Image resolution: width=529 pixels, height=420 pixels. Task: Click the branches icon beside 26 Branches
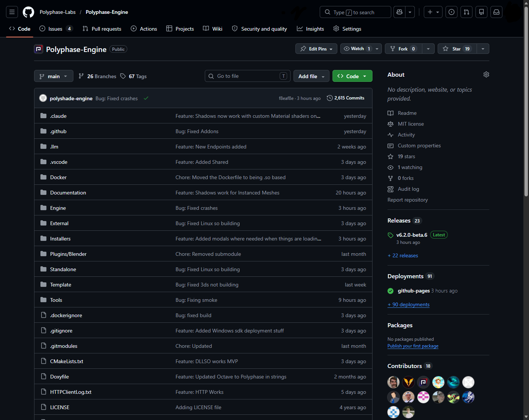tap(81, 76)
